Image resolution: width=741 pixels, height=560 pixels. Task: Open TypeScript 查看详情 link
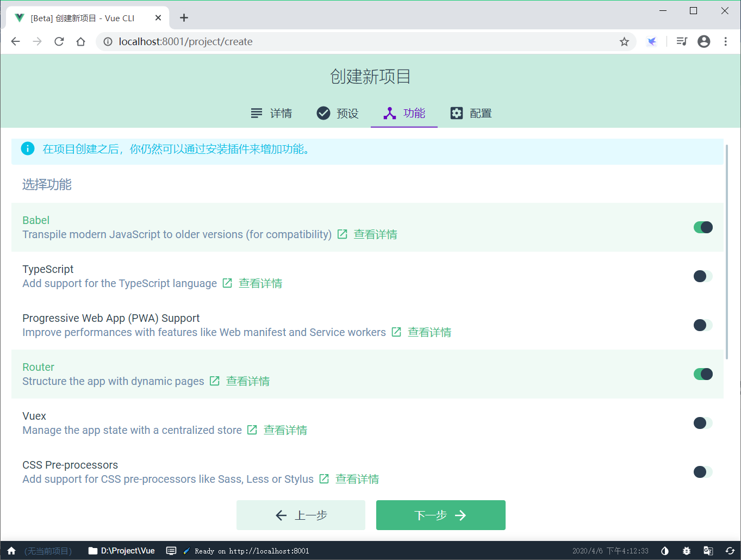[x=260, y=283]
